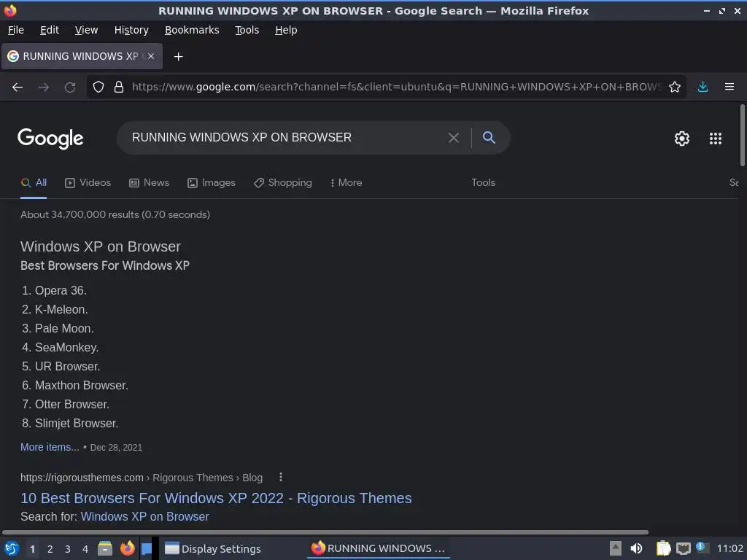The width and height of the screenshot is (747, 560).
Task: Click the horizontal page scrollbar
Action: [325, 532]
